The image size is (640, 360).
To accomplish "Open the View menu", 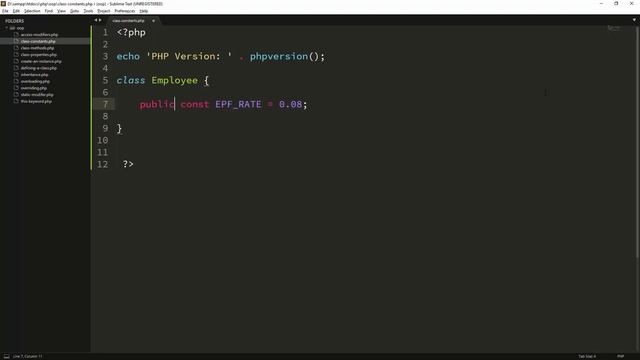I will coord(61,11).
